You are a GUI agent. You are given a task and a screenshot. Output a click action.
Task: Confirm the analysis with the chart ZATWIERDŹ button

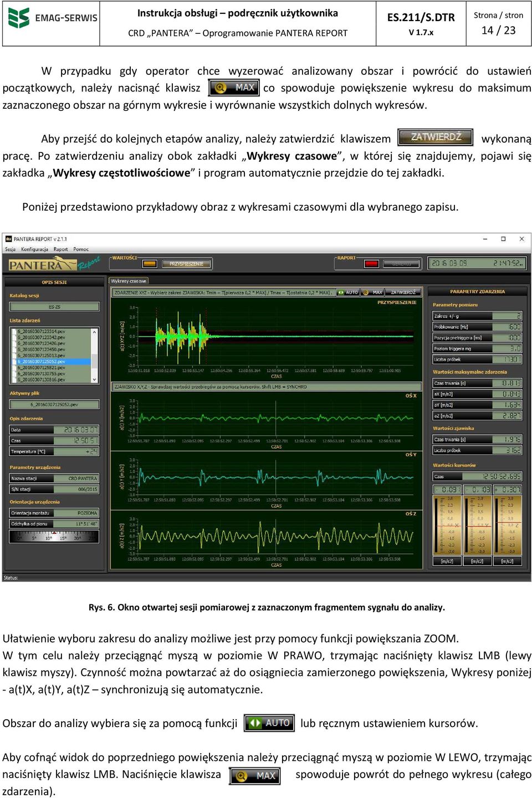[403, 292]
